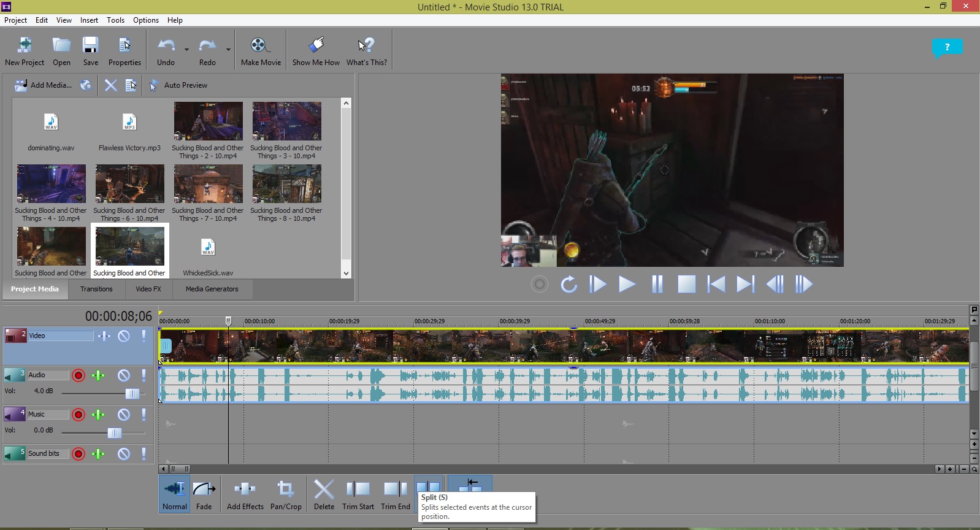Mute the Video track
This screenshot has height=530, width=980.
[x=124, y=336]
